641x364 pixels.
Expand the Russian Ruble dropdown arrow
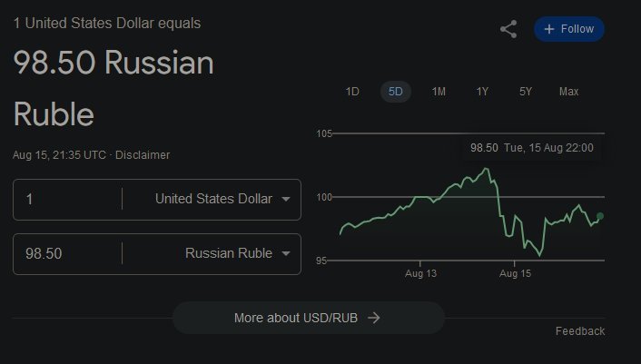tap(286, 253)
